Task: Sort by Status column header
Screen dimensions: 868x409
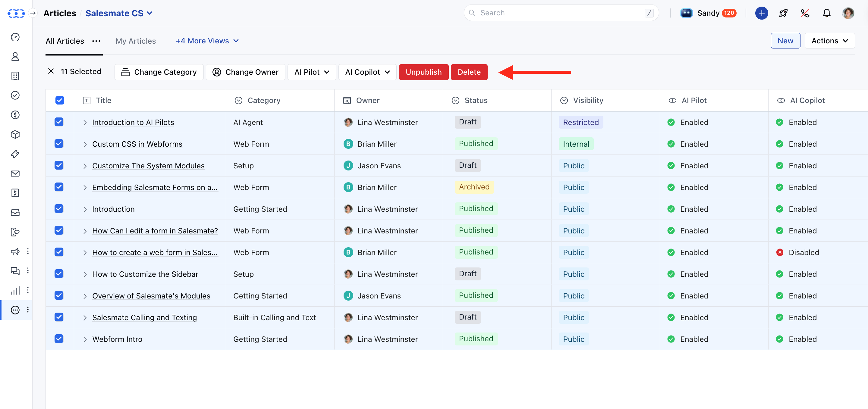Action: [476, 100]
